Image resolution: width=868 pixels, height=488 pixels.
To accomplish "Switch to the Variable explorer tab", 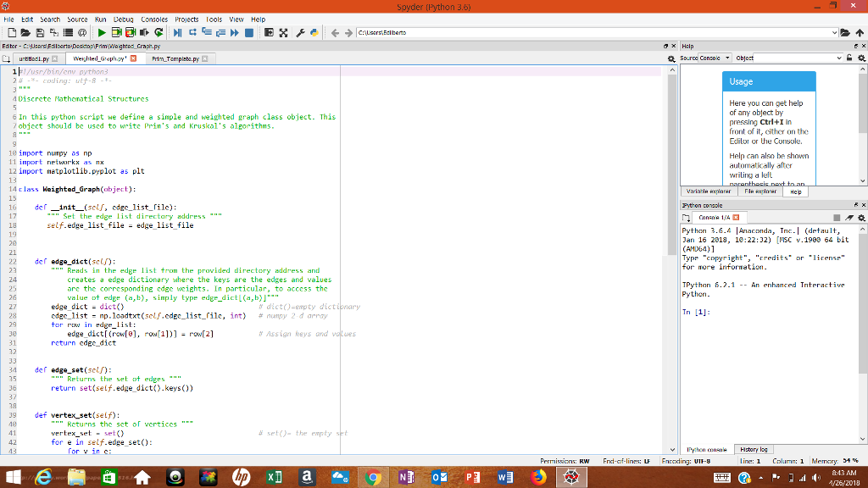I will [x=709, y=191].
